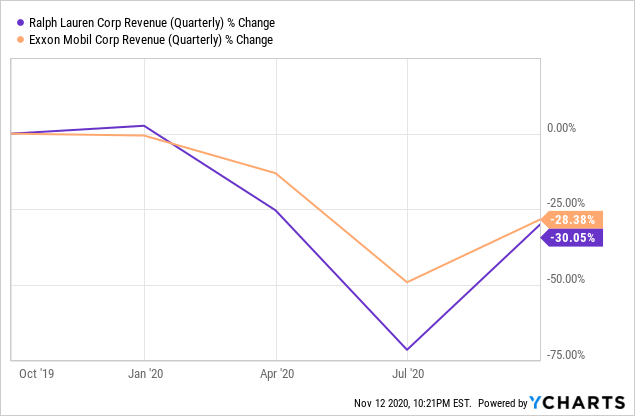Click the YCharts logo

pos(577,403)
